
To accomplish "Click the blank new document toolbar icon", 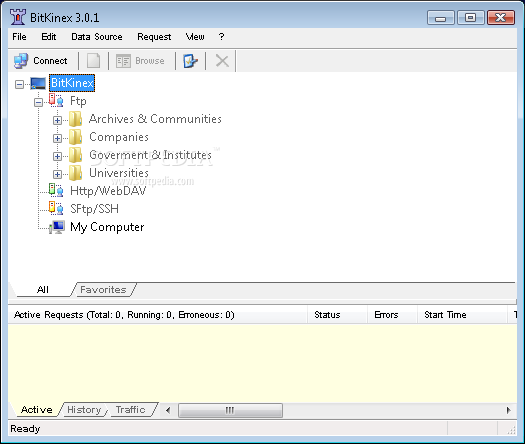I will 93,61.
